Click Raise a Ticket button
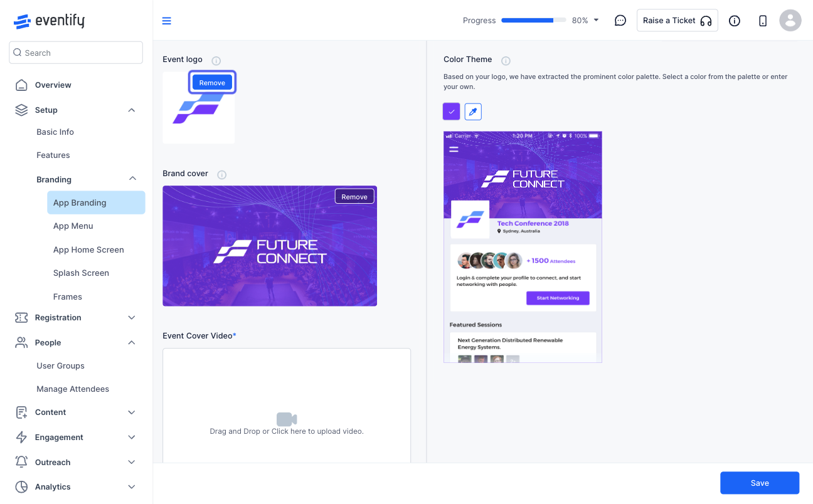Image resolution: width=813 pixels, height=504 pixels. (x=677, y=21)
